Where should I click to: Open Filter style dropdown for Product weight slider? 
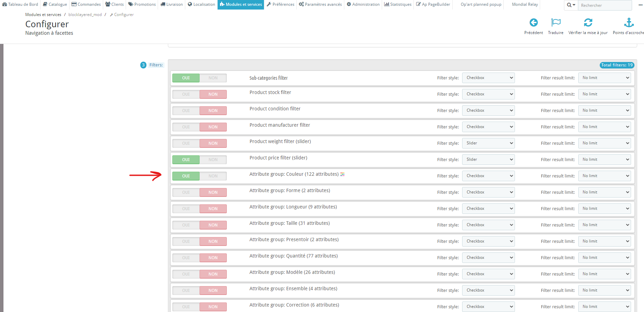pyautogui.click(x=488, y=143)
